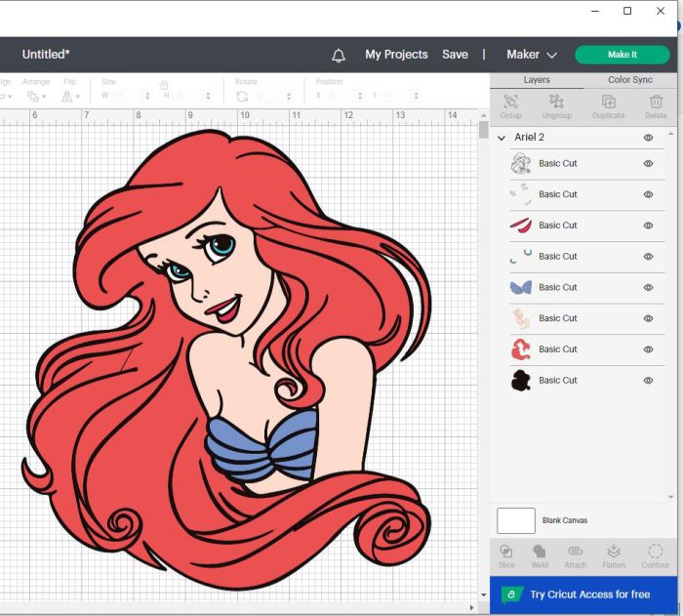Hide the second Basic Cut layer with small specks
This screenshot has width=683, height=616.
[x=648, y=194]
